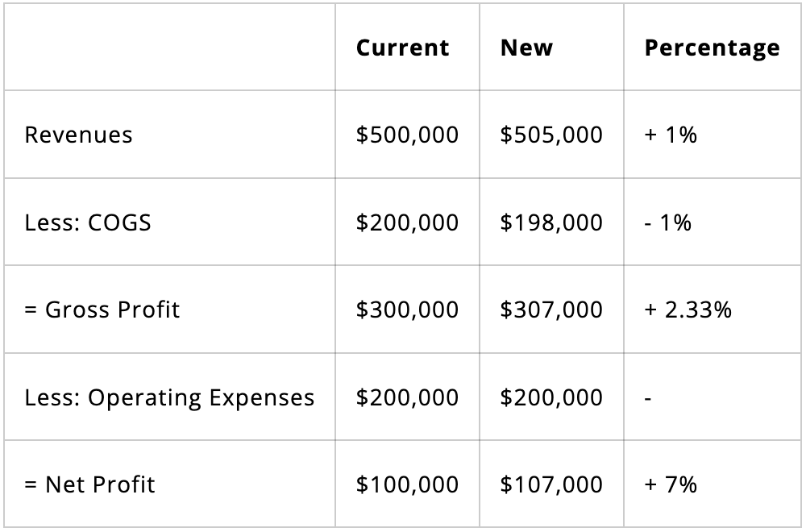The height and width of the screenshot is (532, 806).
Task: Click the new Revenues value $505,000
Action: coord(551,135)
